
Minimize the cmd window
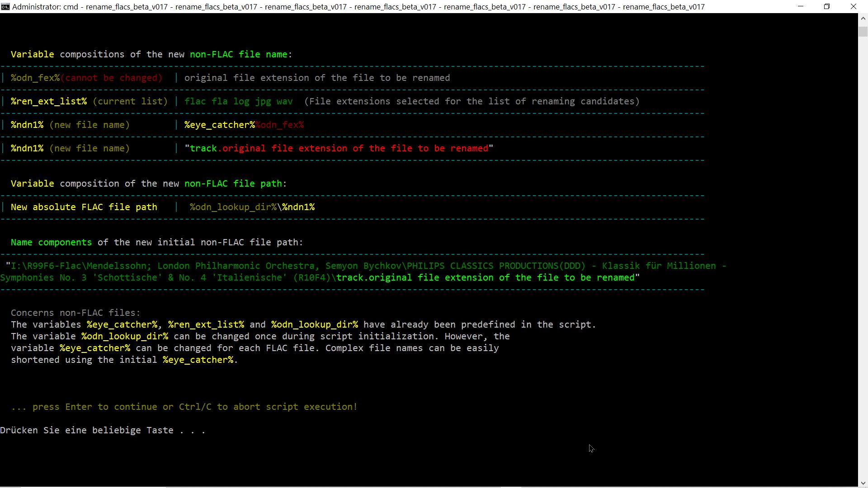coord(801,6)
